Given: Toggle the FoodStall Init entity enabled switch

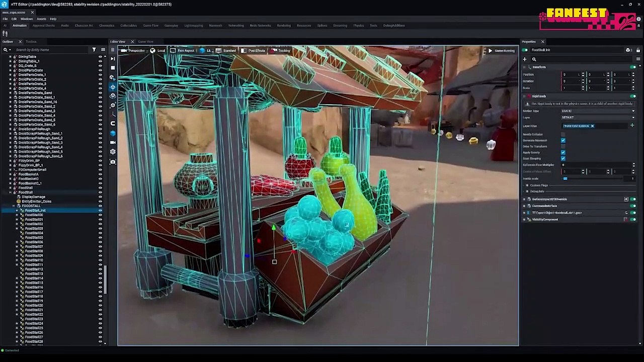Looking at the screenshot, I should (x=525, y=50).
